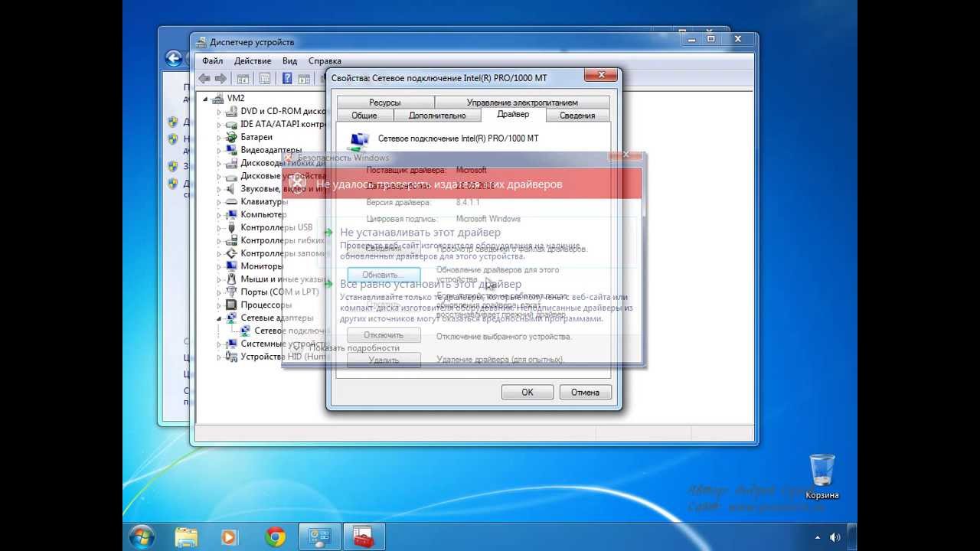Expand the DVD и CD-ROM node
980x551 pixels.
[218, 112]
